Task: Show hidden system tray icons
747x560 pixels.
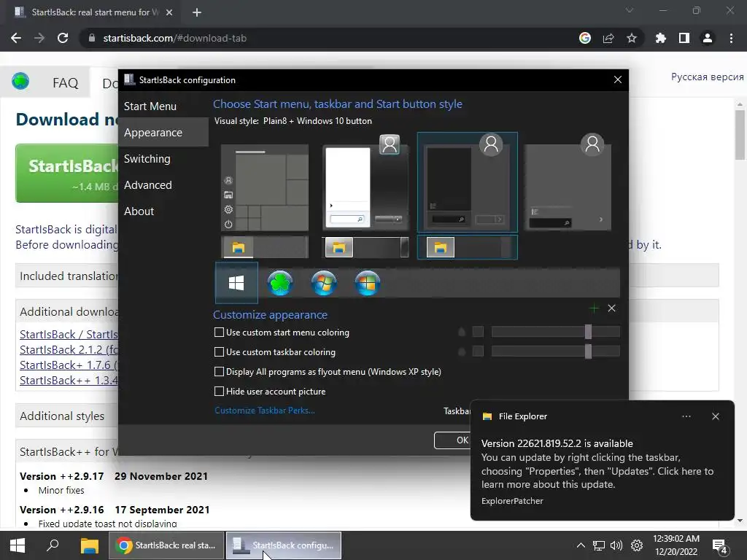Action: pyautogui.click(x=580, y=545)
